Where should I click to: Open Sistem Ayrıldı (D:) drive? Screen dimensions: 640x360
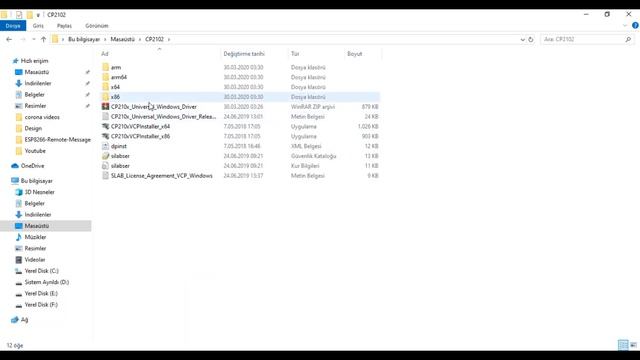(47, 282)
